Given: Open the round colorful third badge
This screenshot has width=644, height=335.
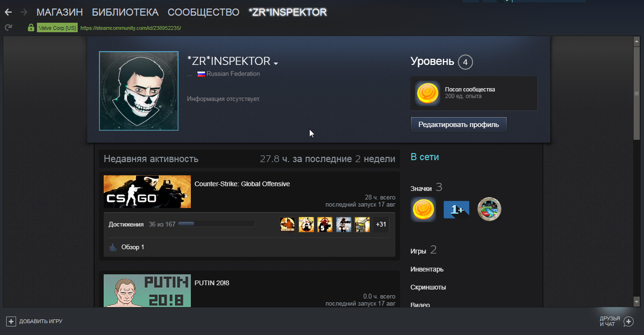Looking at the screenshot, I should (489, 209).
